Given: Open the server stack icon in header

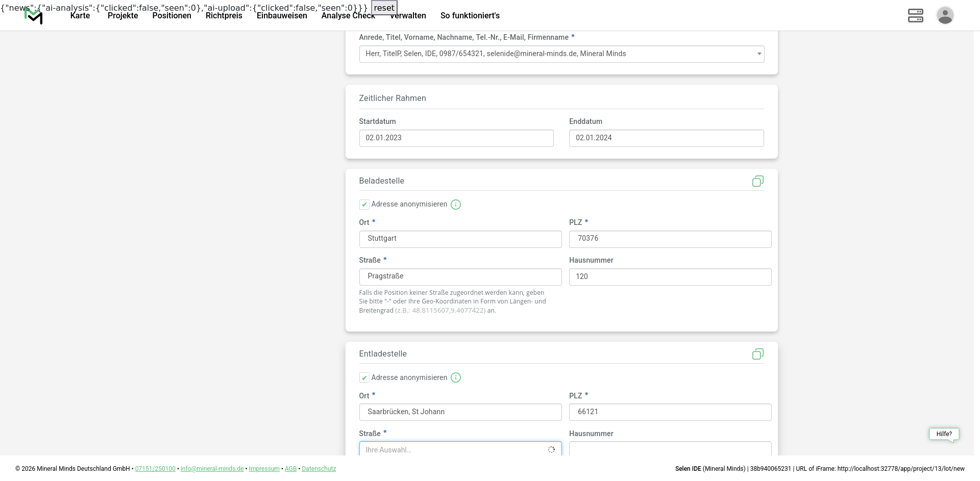Looking at the screenshot, I should point(915,15).
